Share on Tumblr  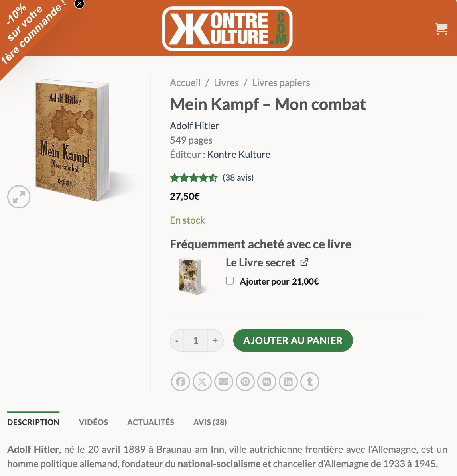(310, 381)
